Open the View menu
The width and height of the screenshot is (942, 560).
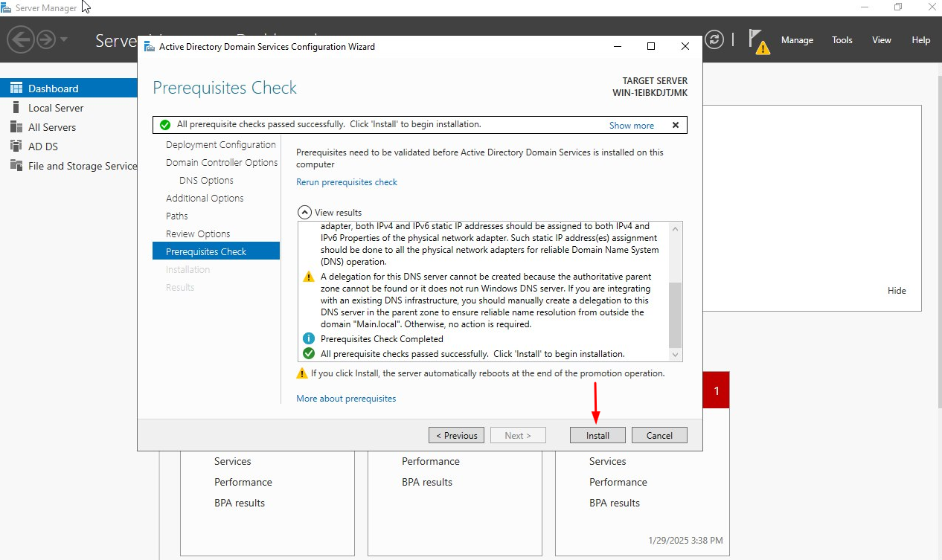tap(882, 40)
